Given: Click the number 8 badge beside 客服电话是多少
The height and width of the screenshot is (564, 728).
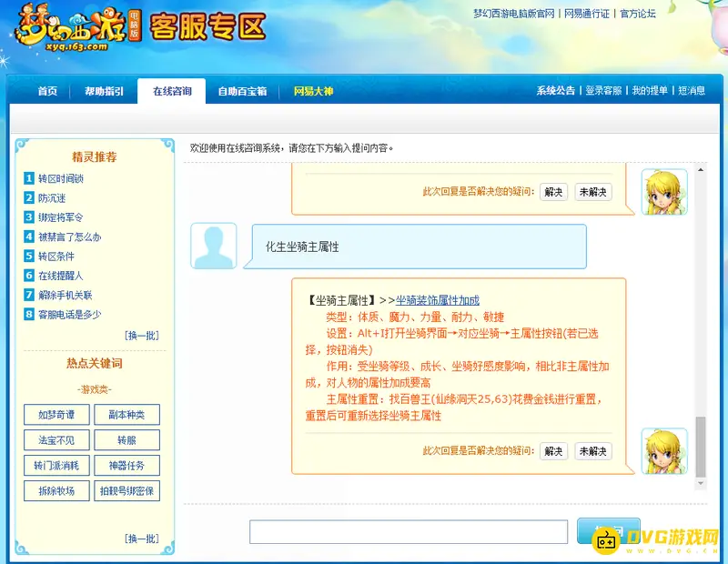Looking at the screenshot, I should (x=29, y=314).
